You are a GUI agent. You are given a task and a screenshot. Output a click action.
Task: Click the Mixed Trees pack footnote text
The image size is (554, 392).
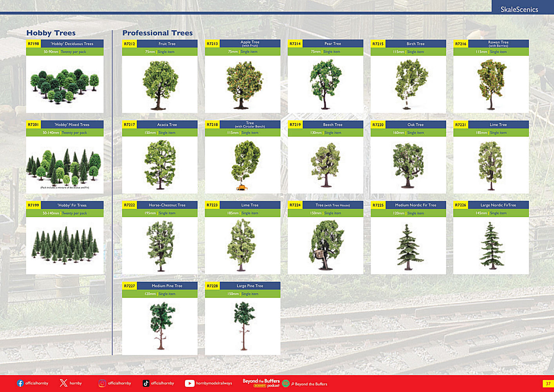click(65, 187)
